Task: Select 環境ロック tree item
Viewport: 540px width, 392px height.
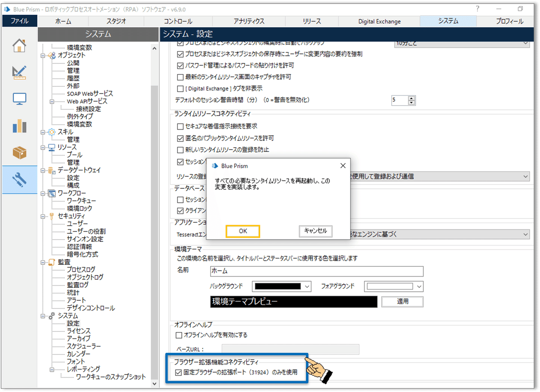Action: (x=80, y=209)
